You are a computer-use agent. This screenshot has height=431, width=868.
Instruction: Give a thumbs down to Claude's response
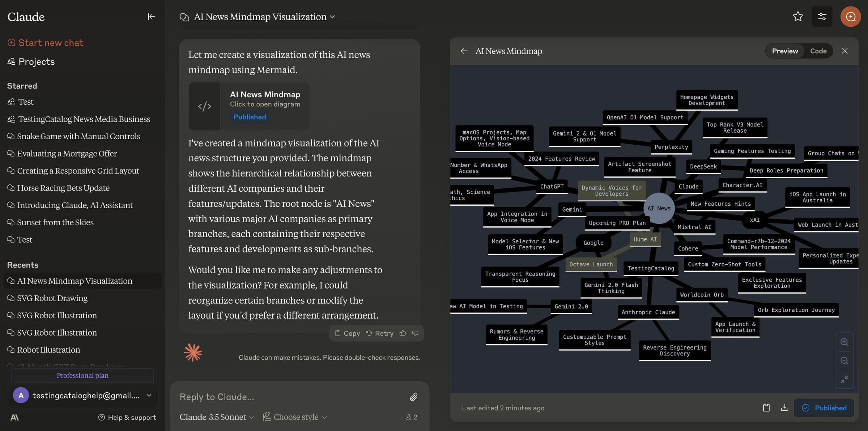coord(415,333)
